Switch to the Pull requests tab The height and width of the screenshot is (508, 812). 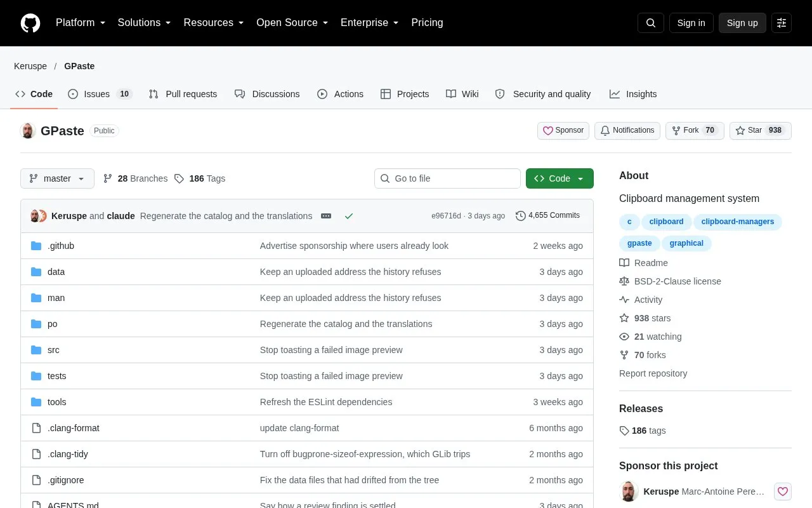pyautogui.click(x=183, y=94)
